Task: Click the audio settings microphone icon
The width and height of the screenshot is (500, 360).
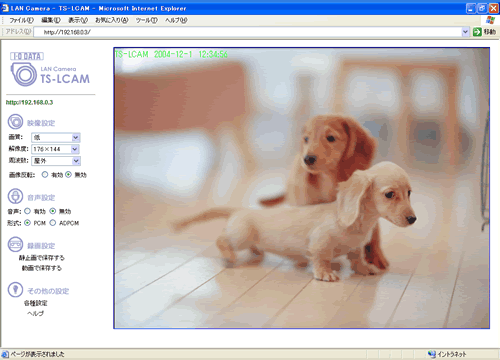Action: pos(15,196)
